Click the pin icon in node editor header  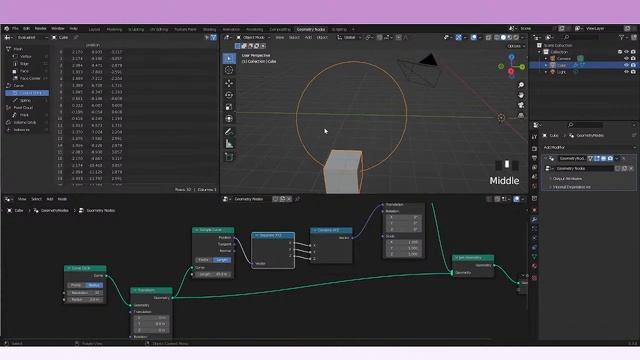coord(298,199)
